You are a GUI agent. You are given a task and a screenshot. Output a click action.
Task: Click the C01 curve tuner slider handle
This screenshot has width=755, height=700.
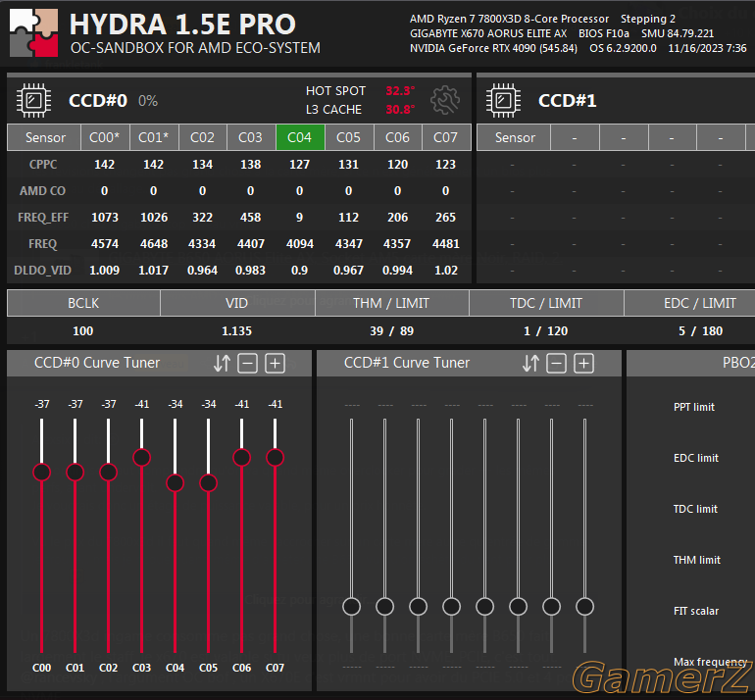[x=75, y=472]
